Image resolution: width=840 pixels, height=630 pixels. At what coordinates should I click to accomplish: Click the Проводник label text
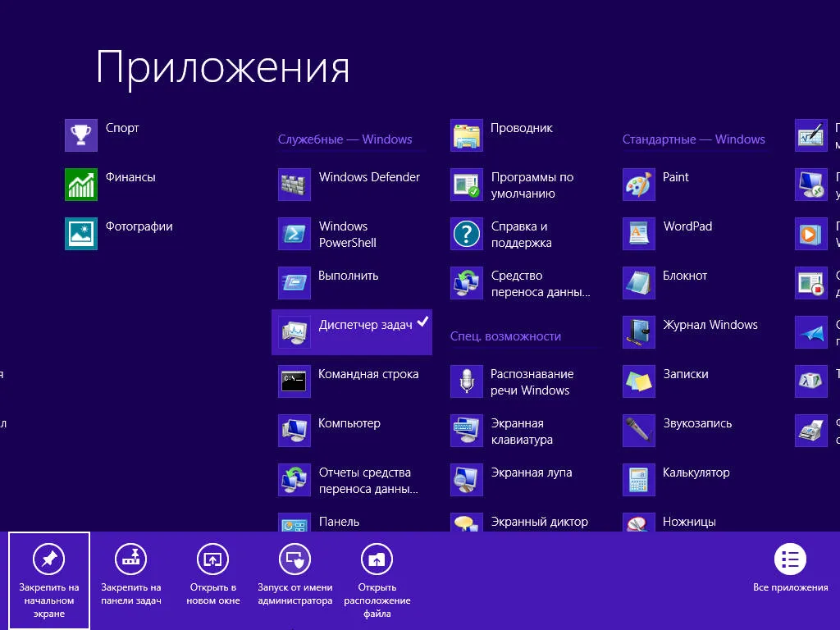point(521,128)
